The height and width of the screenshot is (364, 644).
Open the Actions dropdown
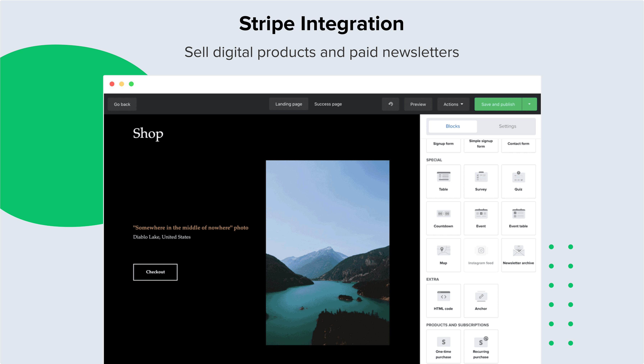click(x=453, y=104)
